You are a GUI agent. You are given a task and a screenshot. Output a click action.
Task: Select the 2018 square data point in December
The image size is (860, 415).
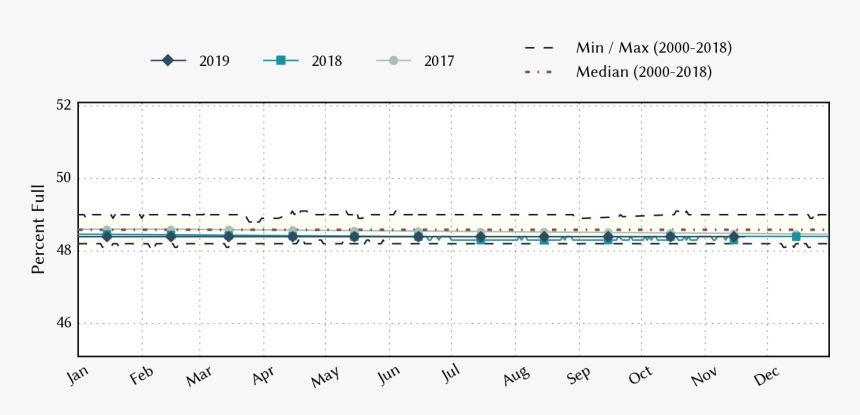(796, 236)
